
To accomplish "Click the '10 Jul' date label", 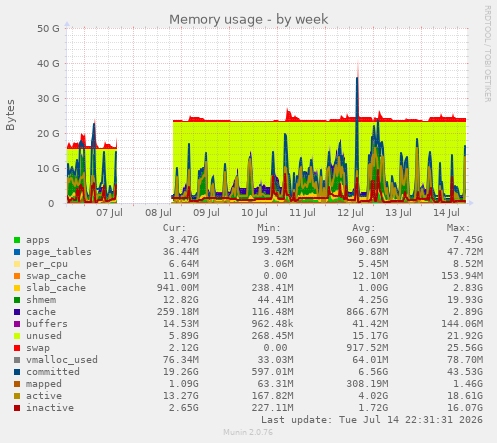I will tap(254, 213).
